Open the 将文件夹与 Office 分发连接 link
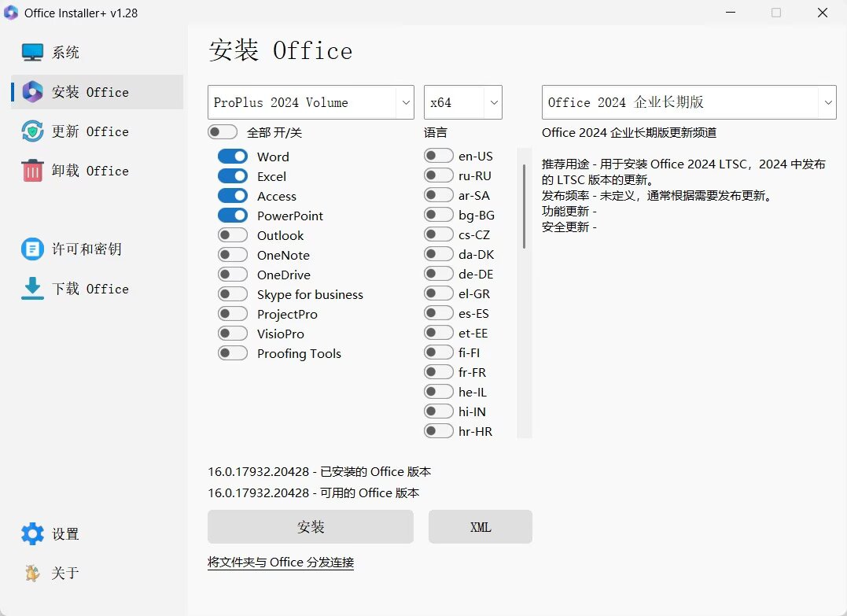This screenshot has height=616, width=847. click(281, 563)
